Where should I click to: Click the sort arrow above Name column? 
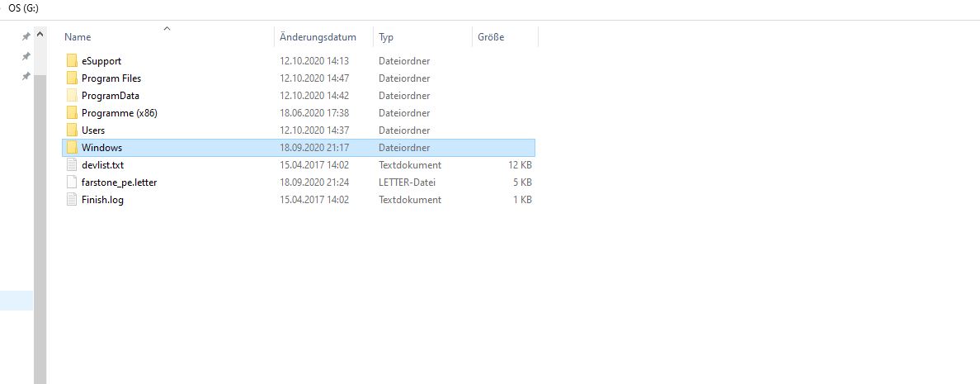coord(167,28)
